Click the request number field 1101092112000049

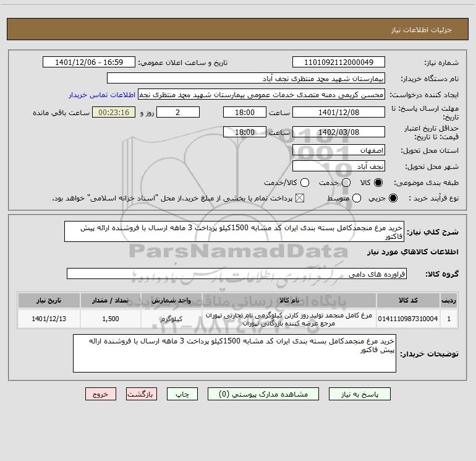click(x=339, y=62)
